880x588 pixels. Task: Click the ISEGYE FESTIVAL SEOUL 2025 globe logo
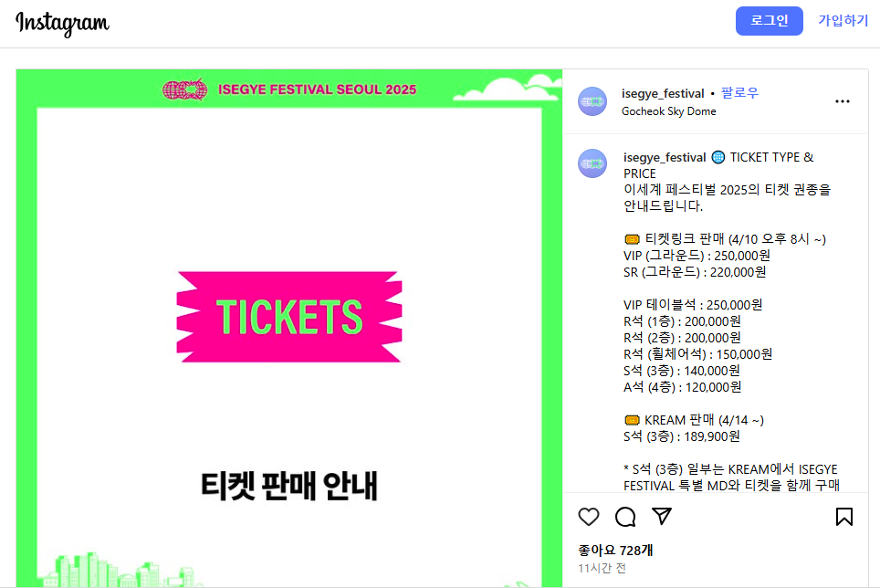[185, 89]
